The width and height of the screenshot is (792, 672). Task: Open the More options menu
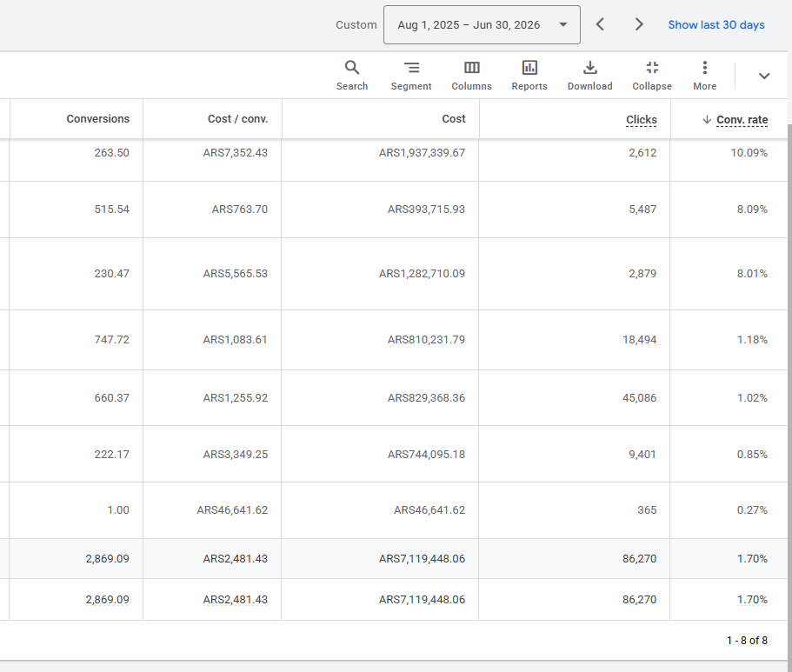point(704,76)
